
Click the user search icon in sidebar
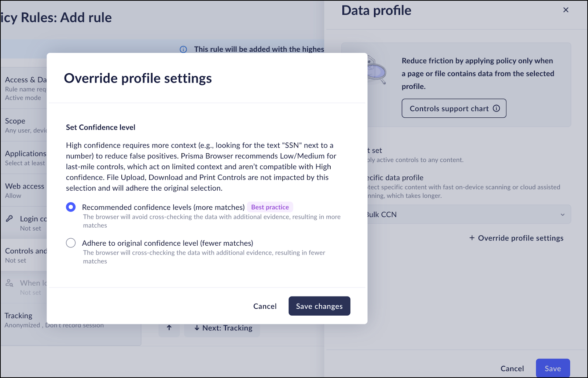coord(10,283)
